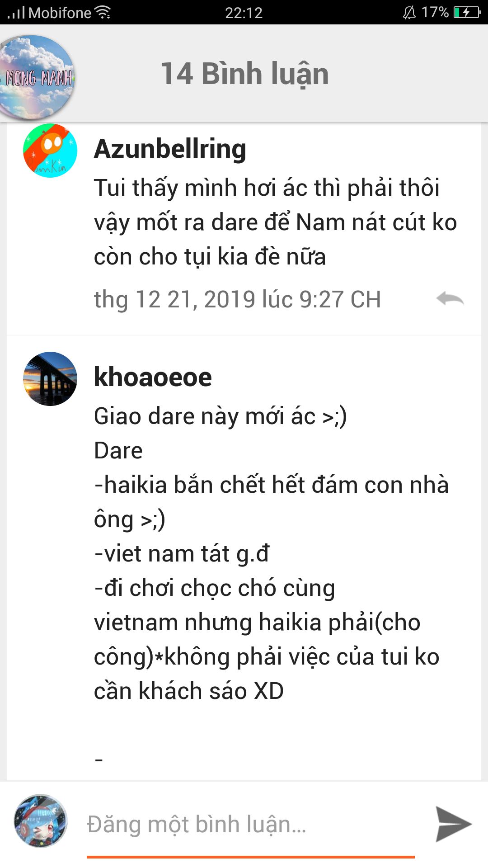The height and width of the screenshot is (868, 488).
Task: Tap your own avatar beside the comment box
Action: pos(41,821)
